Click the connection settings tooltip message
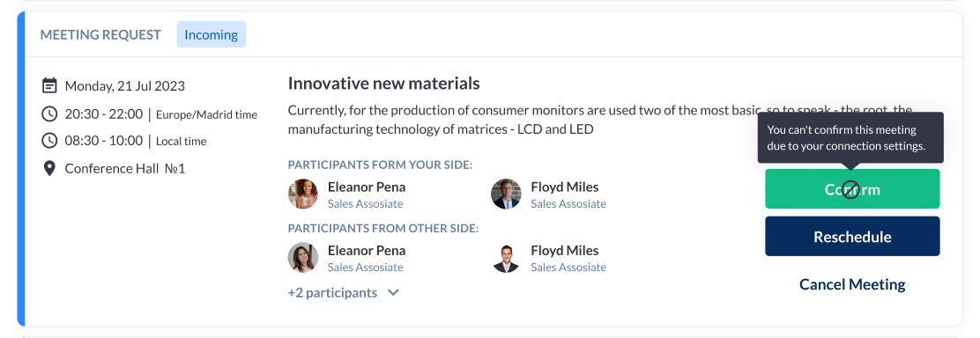This screenshot has height=338, width=980. coord(850,138)
